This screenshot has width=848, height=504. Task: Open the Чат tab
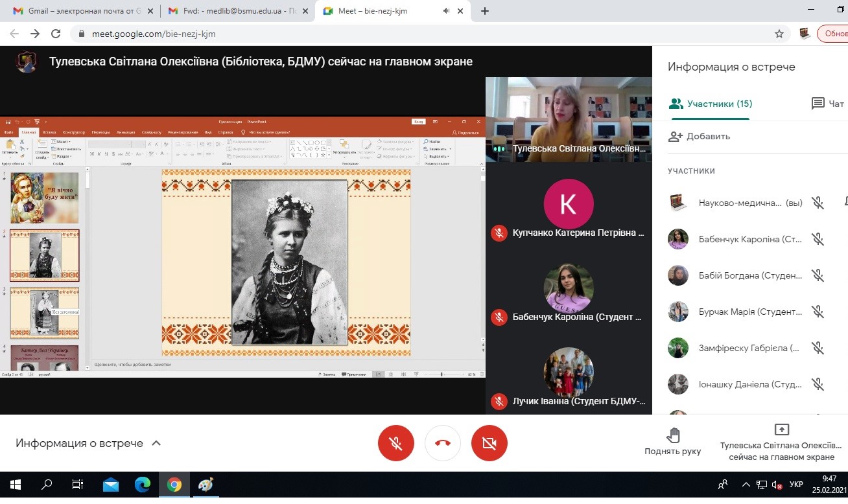point(828,104)
